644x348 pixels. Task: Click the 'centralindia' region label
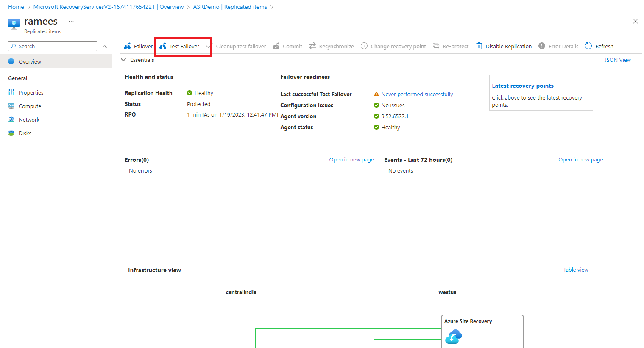pos(241,292)
